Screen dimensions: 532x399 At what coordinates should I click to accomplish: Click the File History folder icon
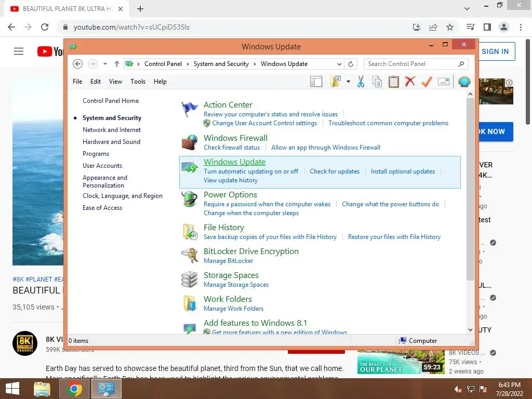[190, 232]
